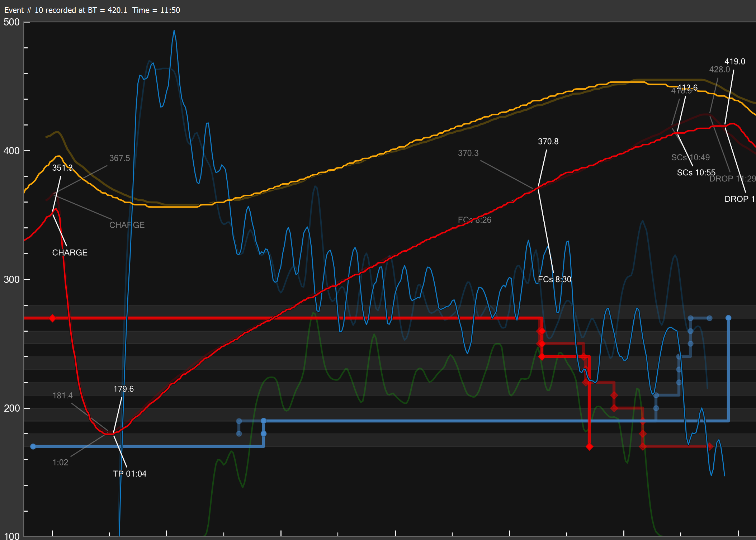The height and width of the screenshot is (540, 756).
Task: Click the red diamond marker at far left
Action: (x=53, y=318)
